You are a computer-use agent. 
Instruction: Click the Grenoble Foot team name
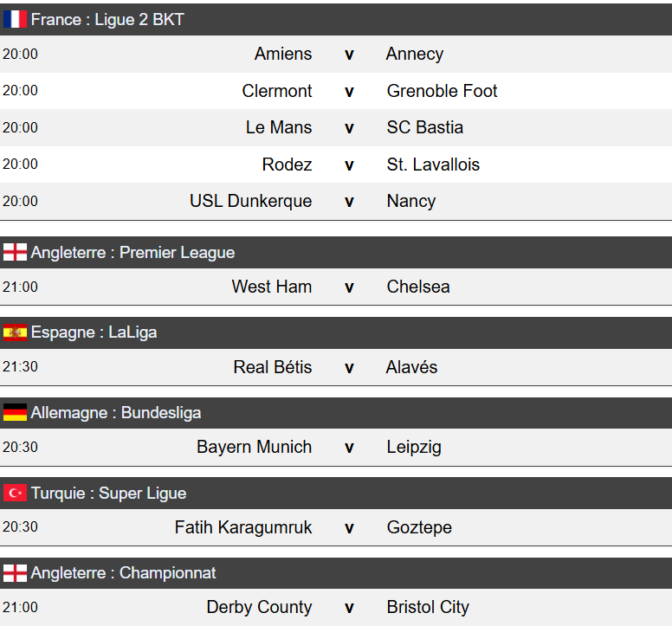click(442, 91)
